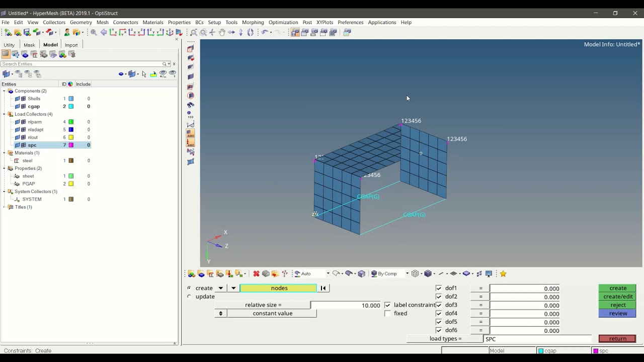Click the save model disk icon
644x362 pixels.
(27, 32)
